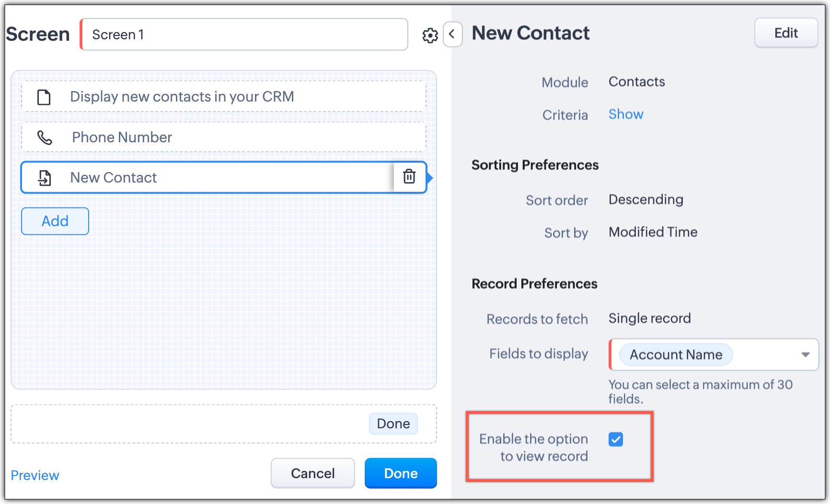Select the Phone Number component row
830x504 pixels.
[x=224, y=137]
